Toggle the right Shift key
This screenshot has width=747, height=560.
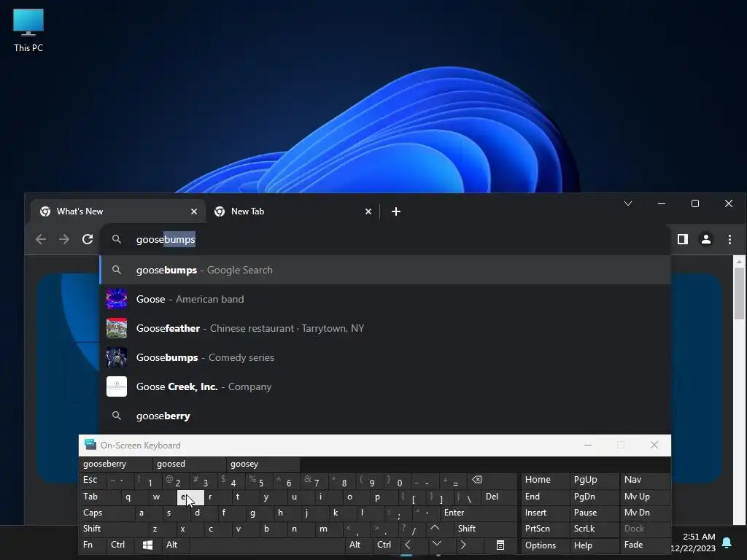(484, 529)
